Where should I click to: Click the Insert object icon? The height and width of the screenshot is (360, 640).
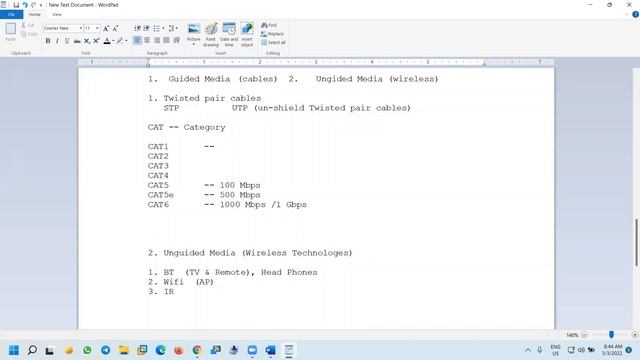247,35
